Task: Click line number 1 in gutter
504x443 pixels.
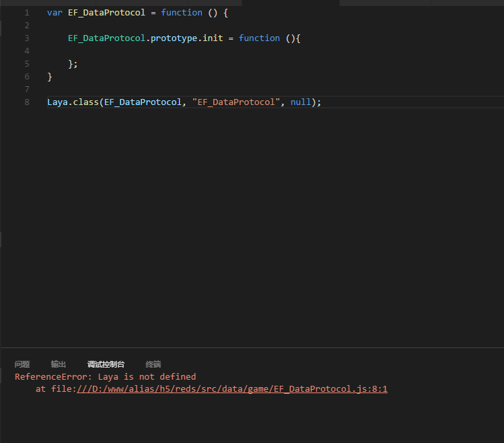Action: click(x=27, y=13)
